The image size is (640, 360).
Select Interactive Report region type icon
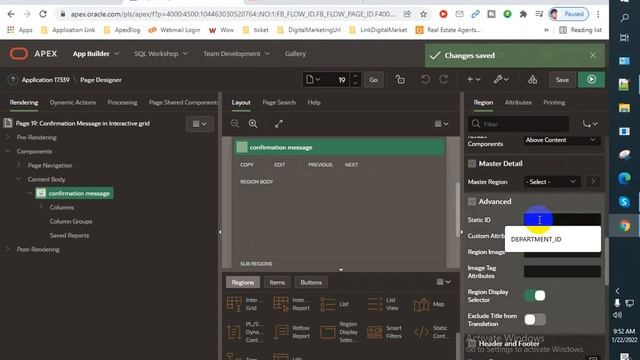tap(281, 304)
